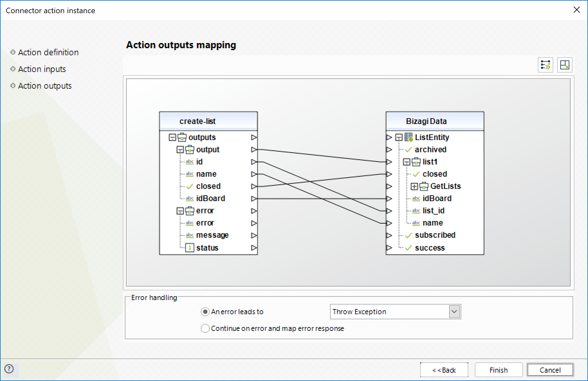Screen dimensions: 588x381
Task: Click the input arrow beside list_id
Action: point(389,211)
